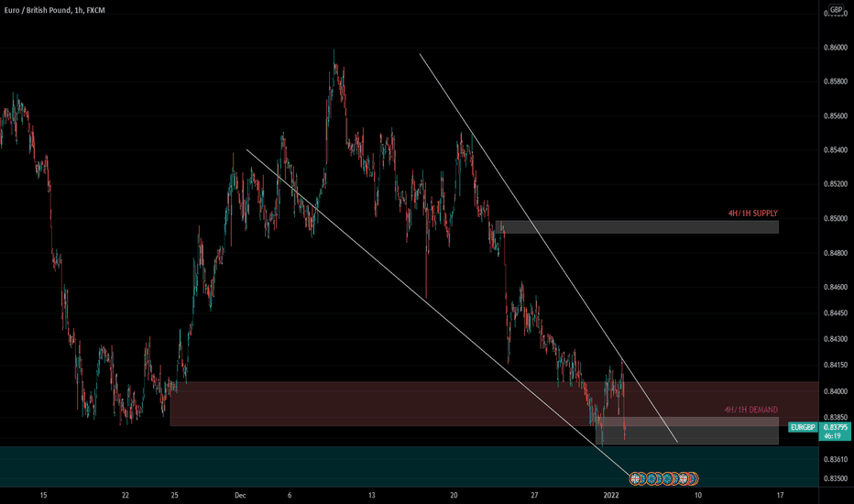Screen dimensions: 854x504
Task: Click the 0.84600 price scale label
Action: pos(836,287)
